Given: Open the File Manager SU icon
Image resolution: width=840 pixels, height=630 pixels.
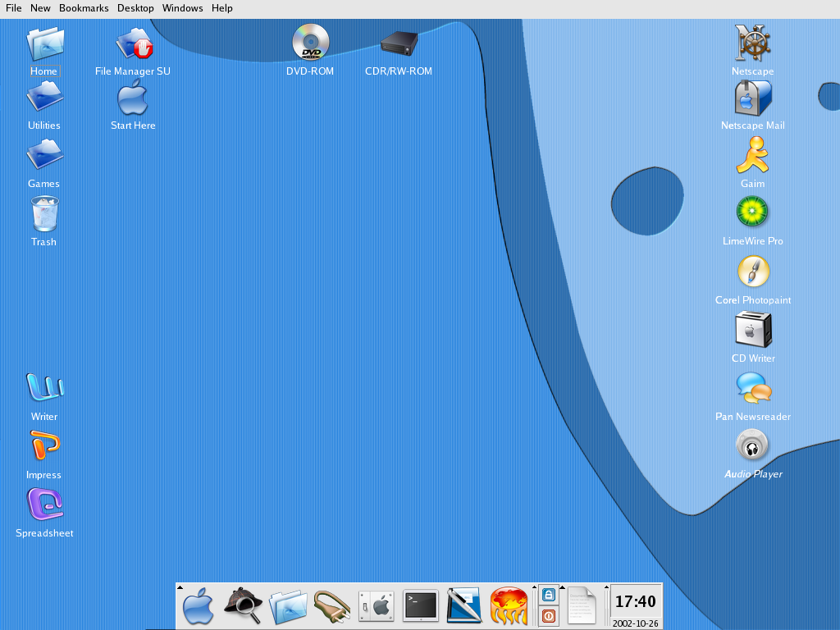Looking at the screenshot, I should point(135,44).
